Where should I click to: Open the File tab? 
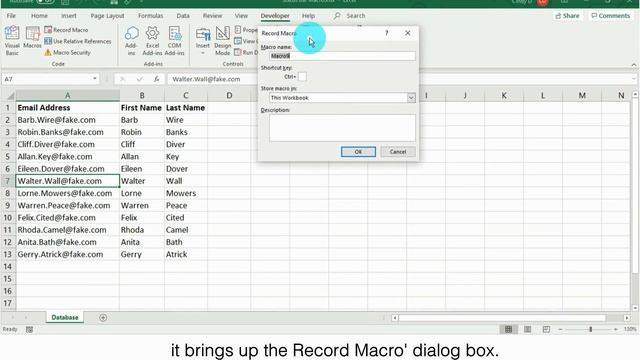pyautogui.click(x=11, y=16)
